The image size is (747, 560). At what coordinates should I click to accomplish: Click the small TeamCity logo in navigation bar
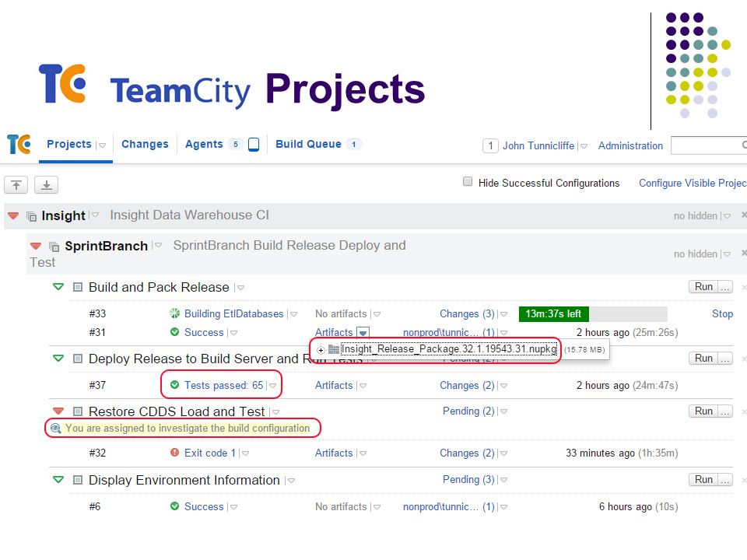(x=19, y=145)
